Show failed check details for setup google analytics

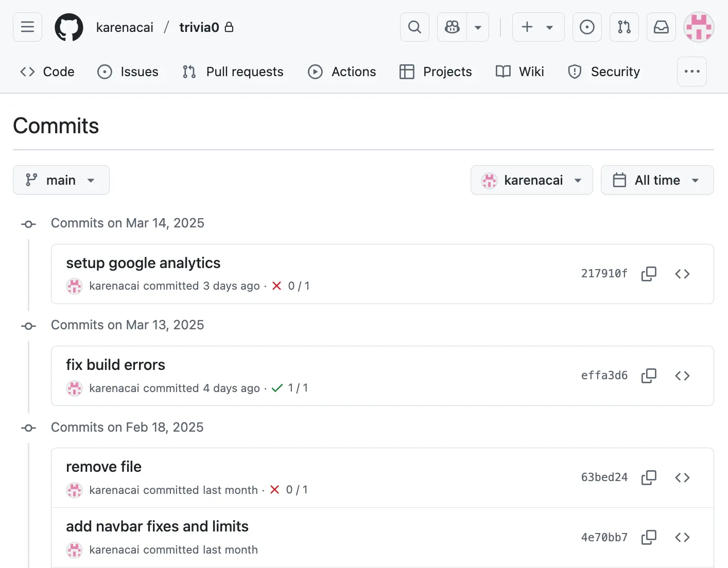pyautogui.click(x=276, y=286)
